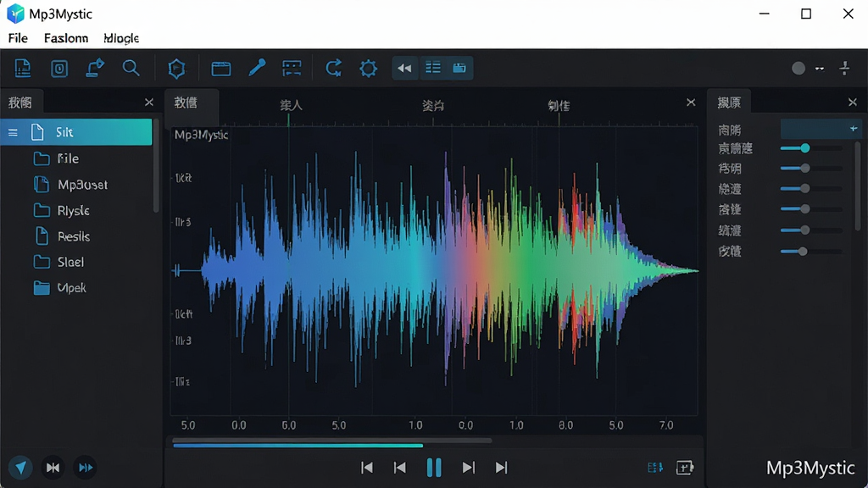Open the settings gear in toolbar
The image size is (868, 488).
(x=368, y=69)
